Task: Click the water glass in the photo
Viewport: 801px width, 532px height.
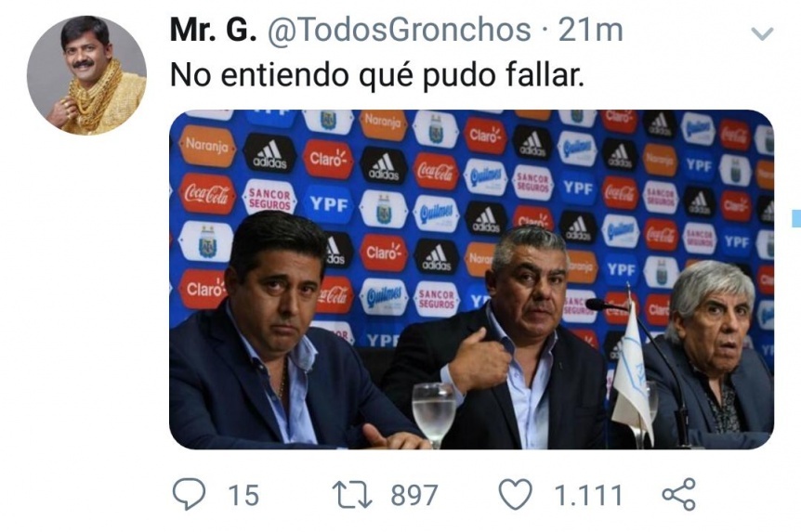Action: (434, 413)
